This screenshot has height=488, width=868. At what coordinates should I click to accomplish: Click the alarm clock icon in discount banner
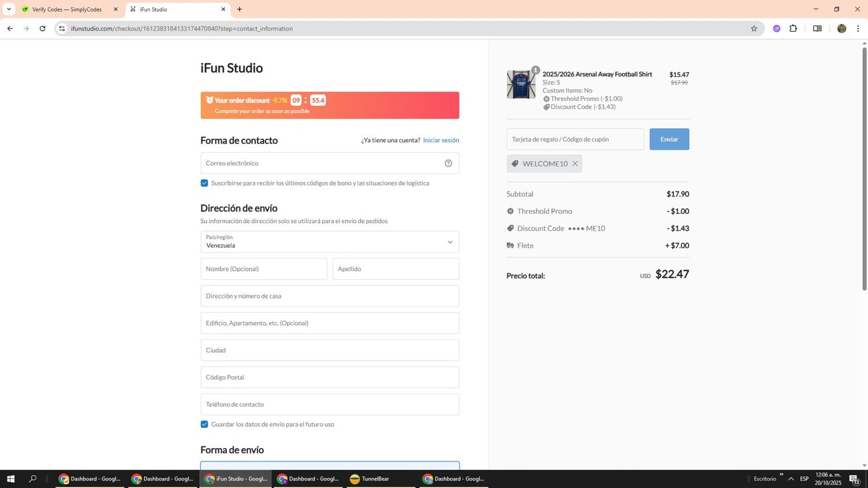click(x=209, y=100)
